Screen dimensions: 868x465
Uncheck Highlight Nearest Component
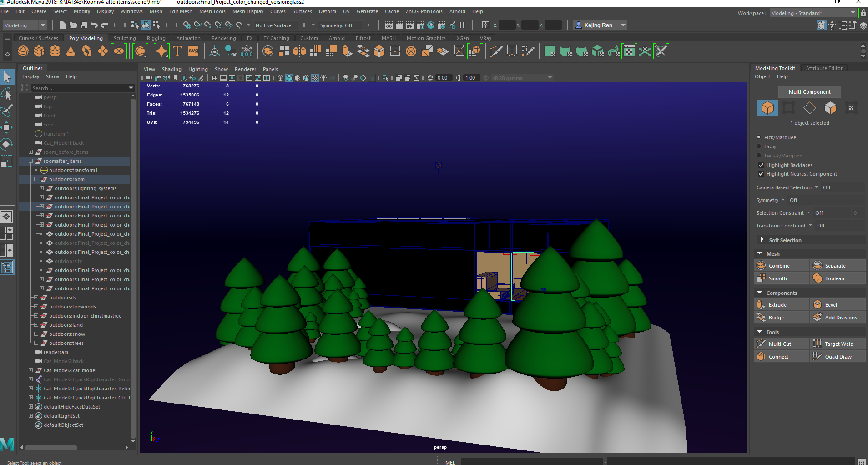tap(761, 174)
